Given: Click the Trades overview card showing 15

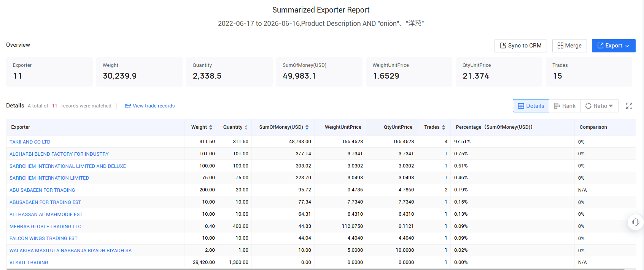Looking at the screenshot, I should pos(589,72).
